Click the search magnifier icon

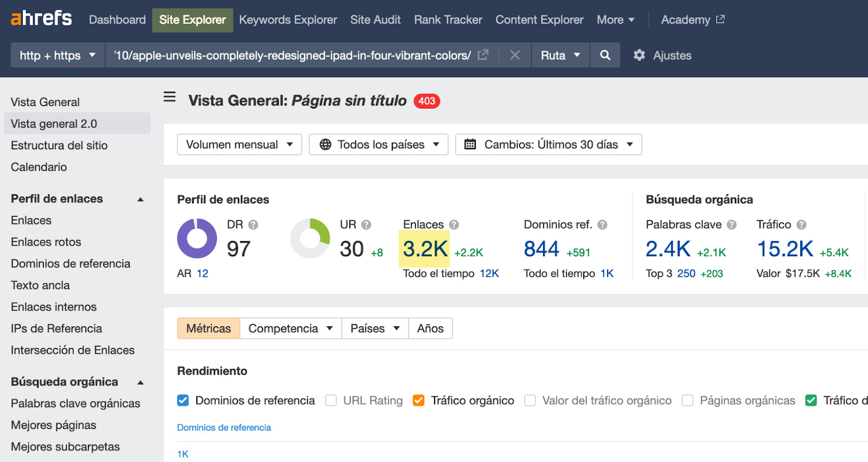[x=605, y=55]
